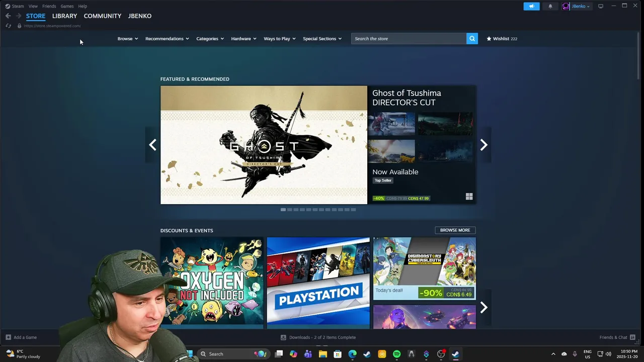Open Digimon Story Cyber Sleuth daily deal

(425, 268)
